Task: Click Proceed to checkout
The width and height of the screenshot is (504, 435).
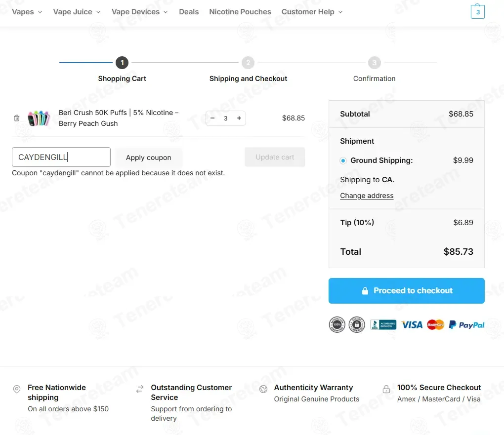Action: (407, 291)
